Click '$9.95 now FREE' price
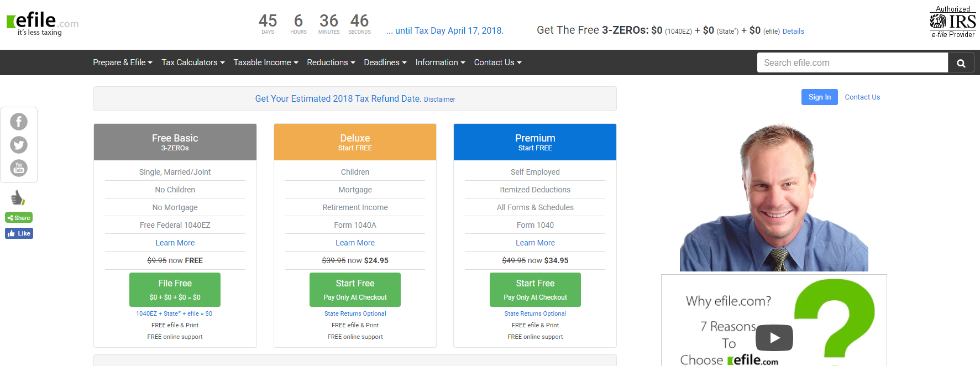Image resolution: width=980 pixels, height=366 pixels. tap(175, 260)
